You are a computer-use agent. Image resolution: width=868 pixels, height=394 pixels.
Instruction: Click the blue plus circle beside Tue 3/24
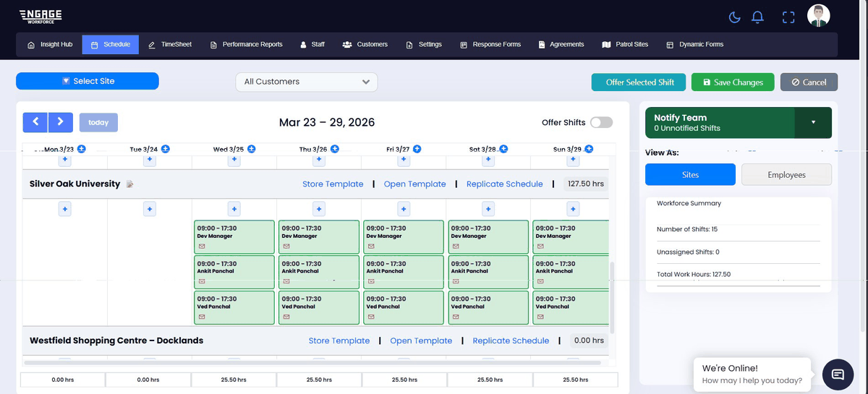166,149
